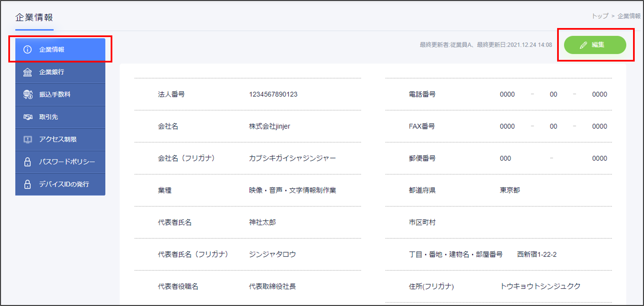Click the monitor alert icon for アクセス制限
The width and height of the screenshot is (644, 306).
tap(28, 139)
